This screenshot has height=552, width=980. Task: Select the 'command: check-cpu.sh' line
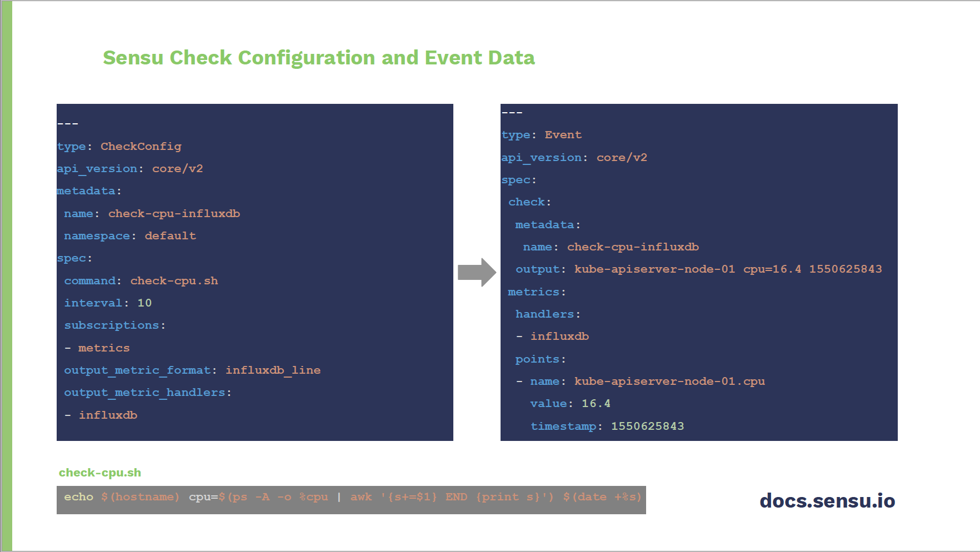(x=141, y=281)
